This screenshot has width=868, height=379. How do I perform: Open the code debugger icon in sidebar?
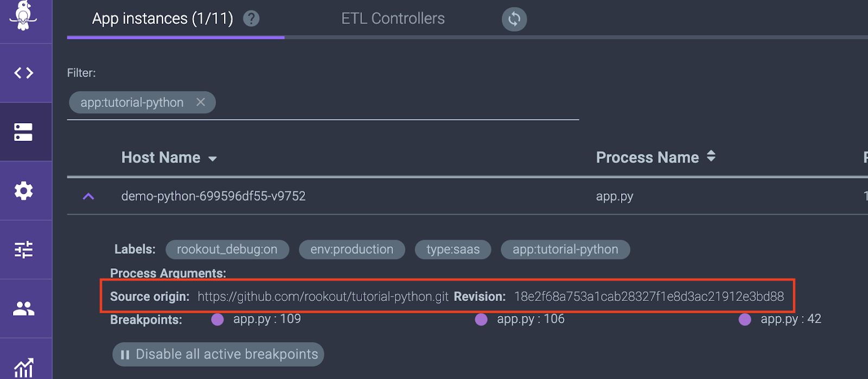[x=24, y=73]
